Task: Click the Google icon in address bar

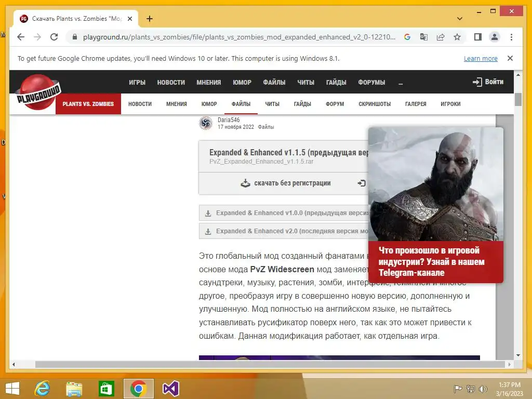Action: click(x=407, y=37)
